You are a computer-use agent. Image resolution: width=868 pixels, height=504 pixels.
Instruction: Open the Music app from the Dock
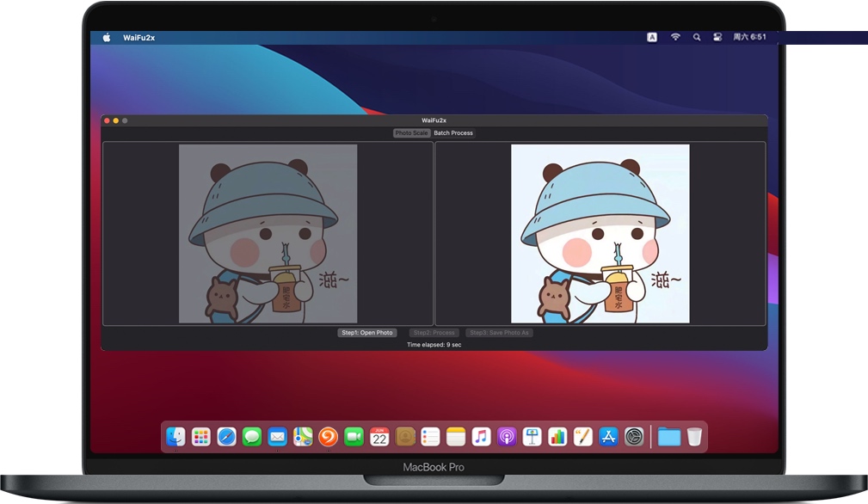click(481, 437)
